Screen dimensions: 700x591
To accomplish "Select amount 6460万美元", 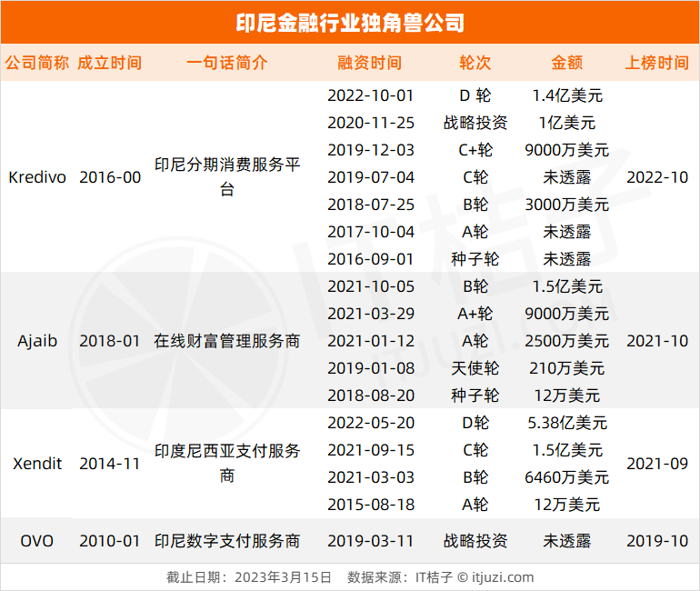I will [x=567, y=477].
